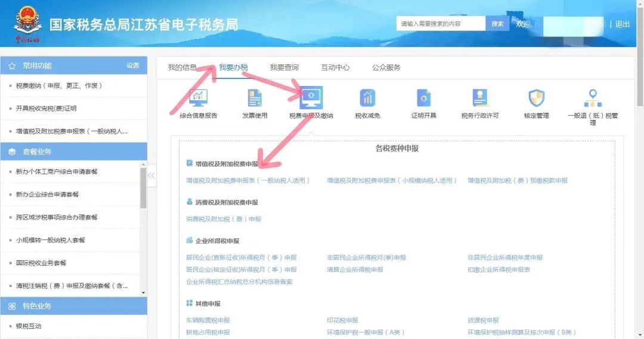Image resolution: width=644 pixels, height=339 pixels.
Task: Collapse the left sidebar with chevron handle
Action: [x=151, y=176]
